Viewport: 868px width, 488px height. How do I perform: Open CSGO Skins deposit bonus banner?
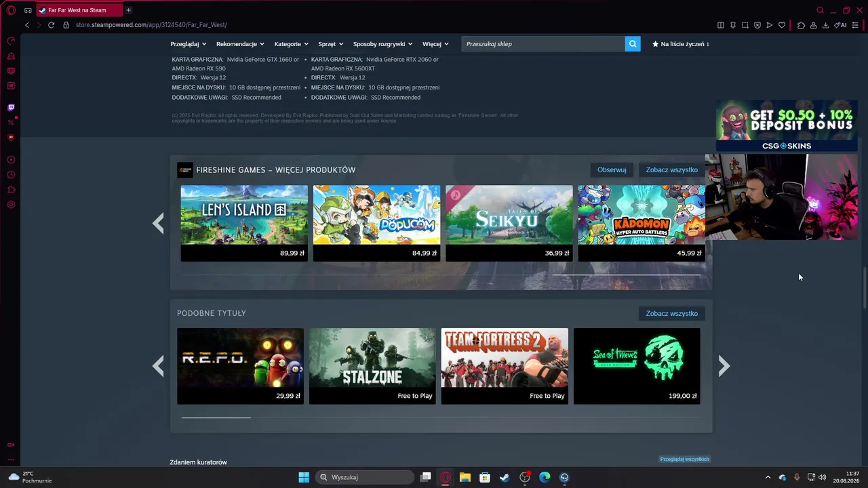point(787,126)
